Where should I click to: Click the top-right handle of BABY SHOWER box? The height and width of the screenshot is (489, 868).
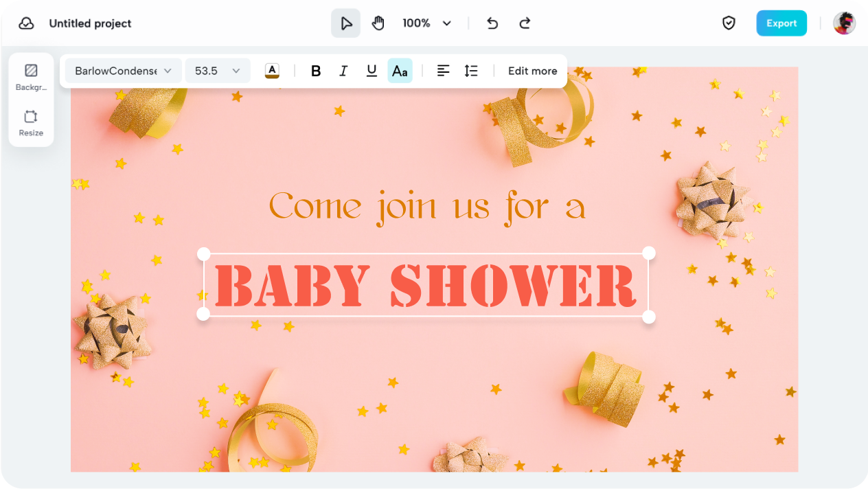click(648, 253)
